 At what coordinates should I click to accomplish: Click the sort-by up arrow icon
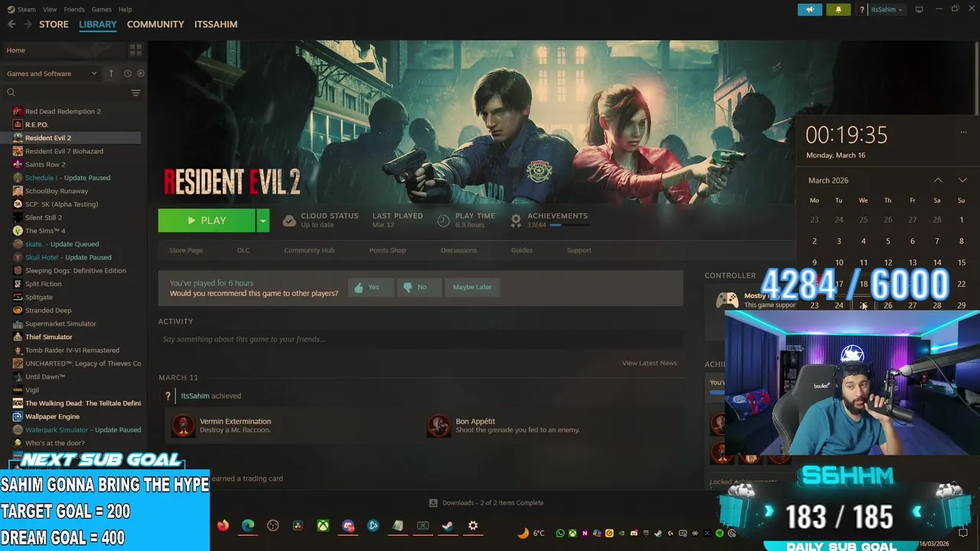pos(111,73)
